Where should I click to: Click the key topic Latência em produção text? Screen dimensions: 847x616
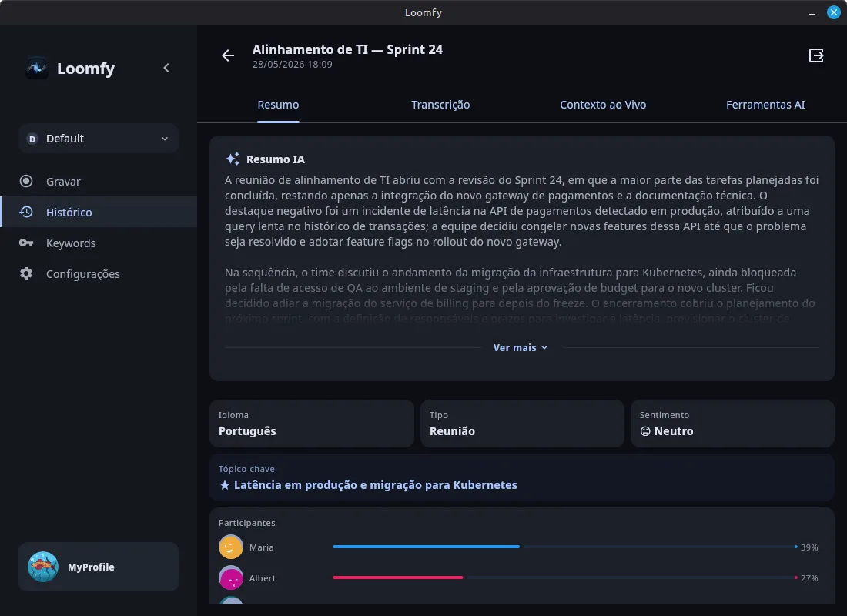point(376,485)
